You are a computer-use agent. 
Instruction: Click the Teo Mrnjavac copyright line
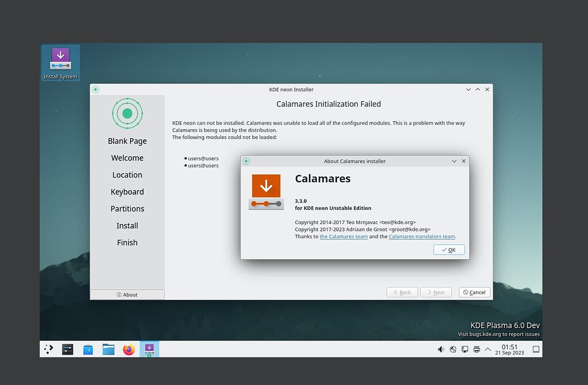(x=355, y=222)
